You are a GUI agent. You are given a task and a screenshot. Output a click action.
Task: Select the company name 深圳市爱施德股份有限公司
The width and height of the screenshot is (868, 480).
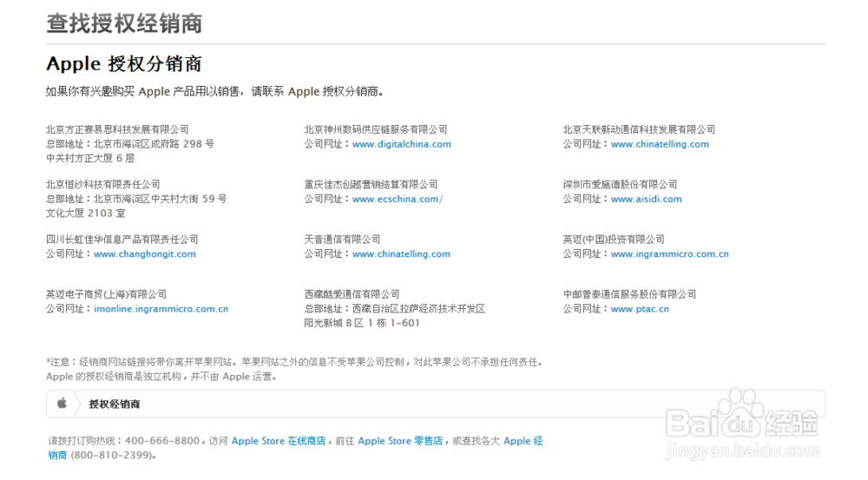point(620,184)
